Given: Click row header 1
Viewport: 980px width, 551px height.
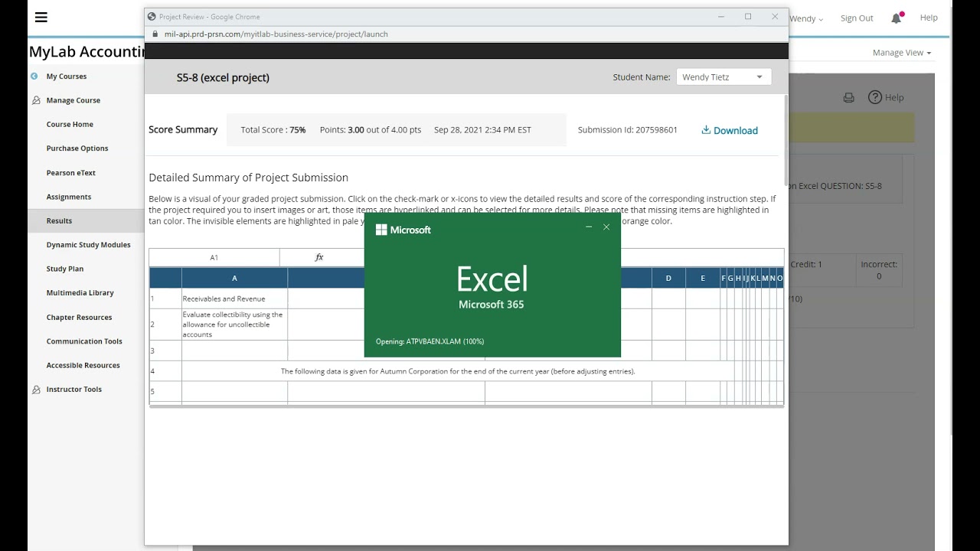Looking at the screenshot, I should point(165,298).
